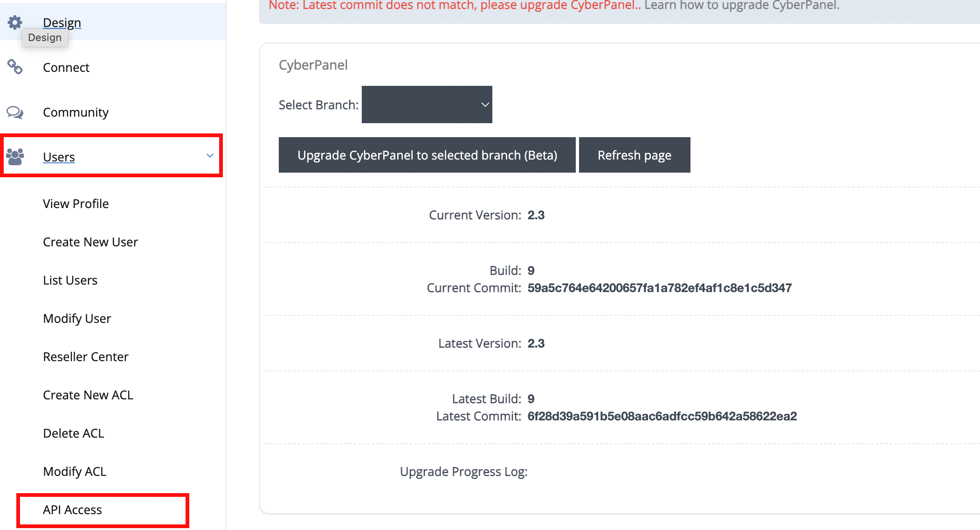Go to Modify User
This screenshot has width=980, height=530.
point(77,318)
